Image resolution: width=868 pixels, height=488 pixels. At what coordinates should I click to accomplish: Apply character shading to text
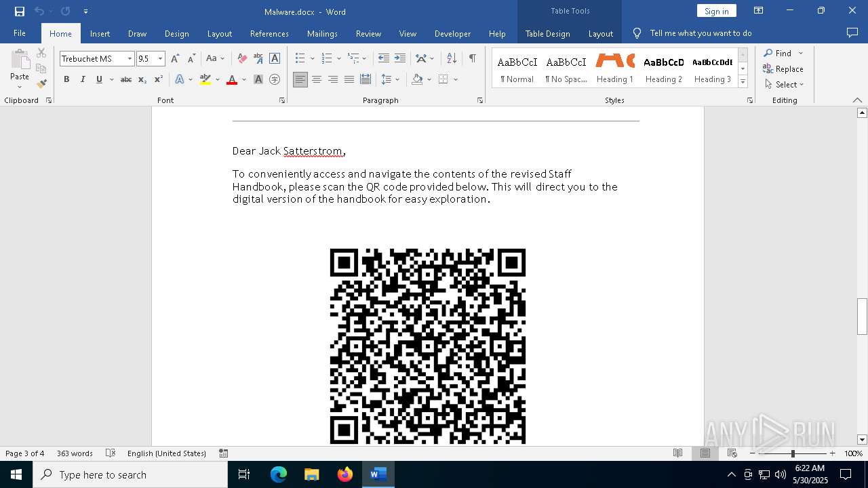[258, 79]
